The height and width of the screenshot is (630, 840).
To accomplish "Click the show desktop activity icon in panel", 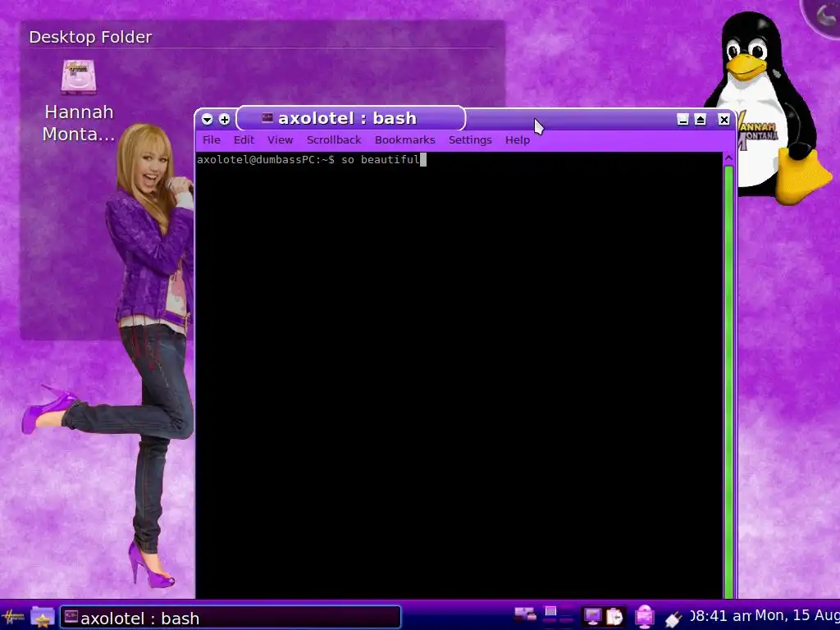I will point(526,614).
